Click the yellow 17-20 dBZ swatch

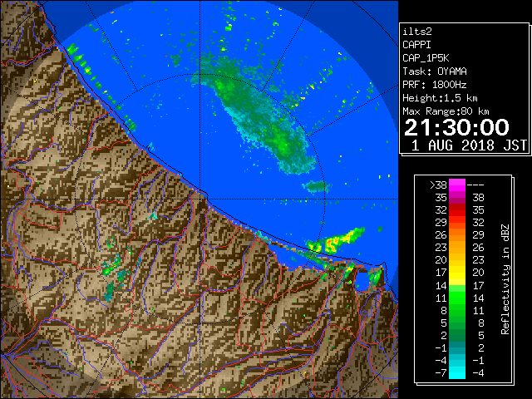(457, 273)
